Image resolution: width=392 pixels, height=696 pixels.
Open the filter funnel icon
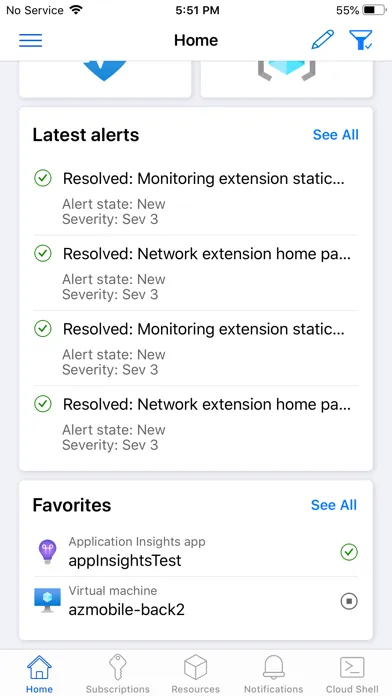pos(360,40)
